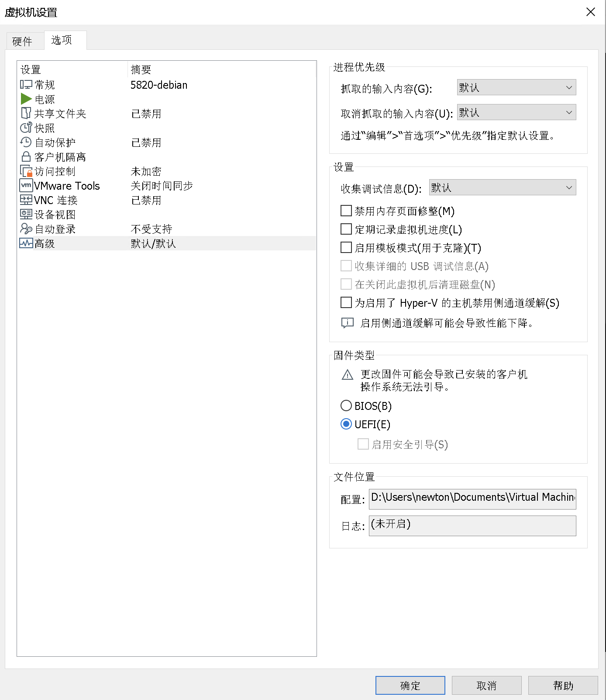Screen dimensions: 606x700
Task: Click the VNC 连接 icon
Action: 26,200
